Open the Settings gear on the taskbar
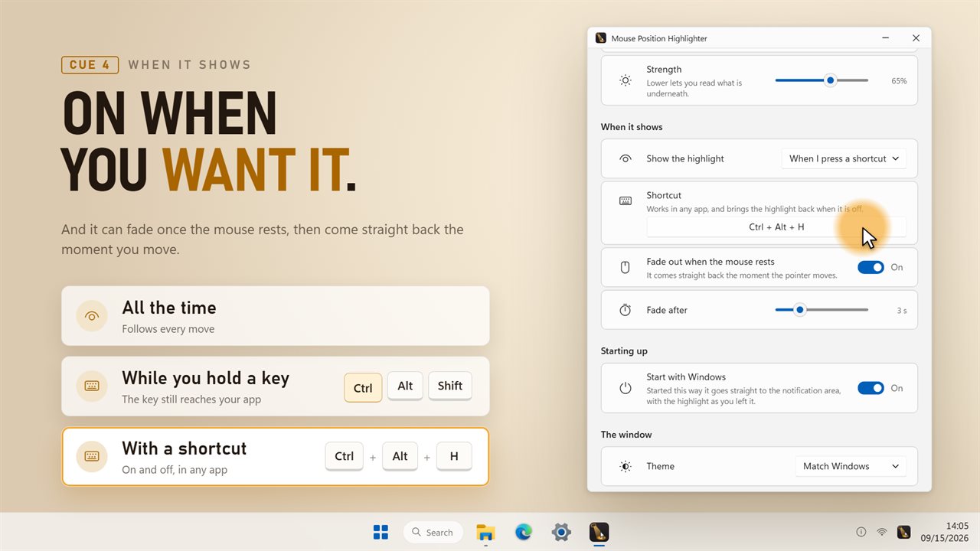Screen dimensions: 980x551 (561, 532)
